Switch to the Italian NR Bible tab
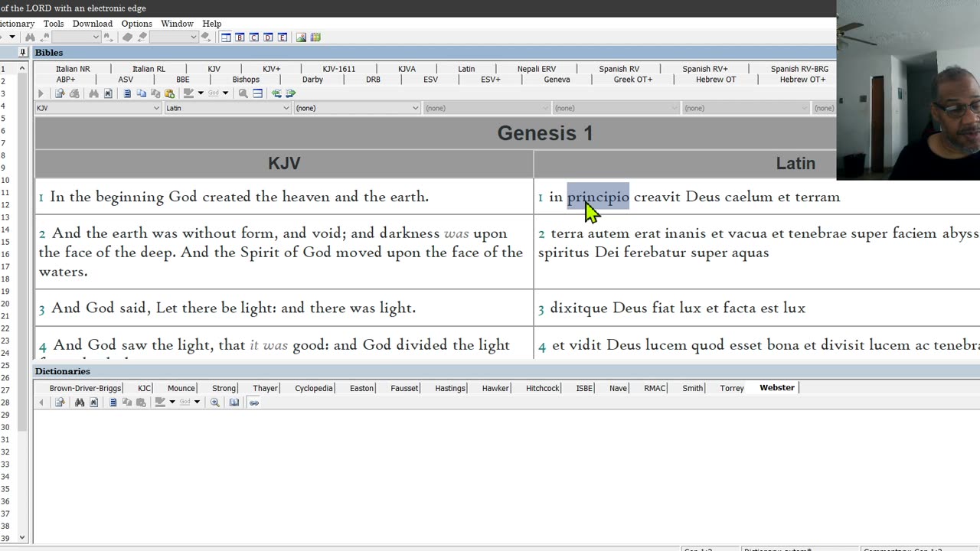The width and height of the screenshot is (980, 551). 73,69
